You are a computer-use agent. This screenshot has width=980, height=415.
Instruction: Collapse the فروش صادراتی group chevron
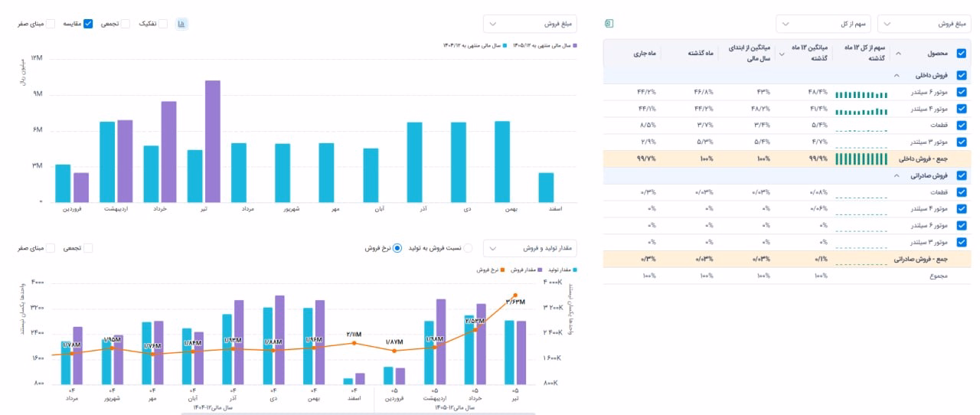click(x=896, y=175)
